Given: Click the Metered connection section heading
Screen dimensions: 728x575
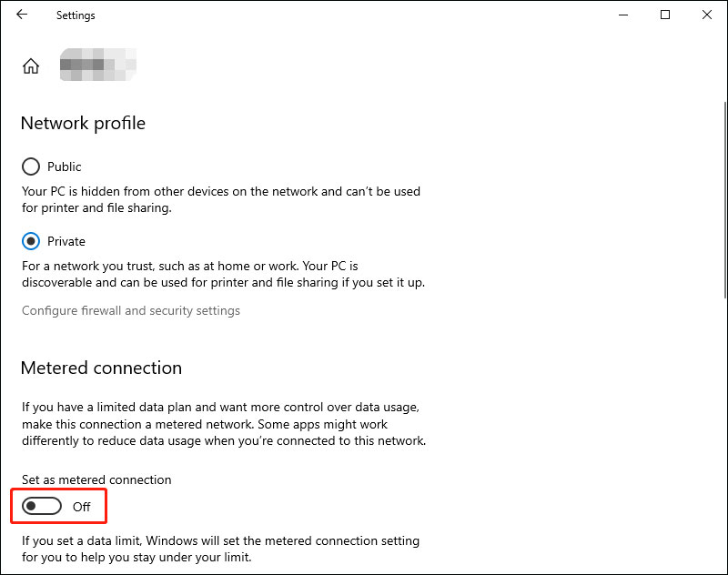Looking at the screenshot, I should (101, 368).
